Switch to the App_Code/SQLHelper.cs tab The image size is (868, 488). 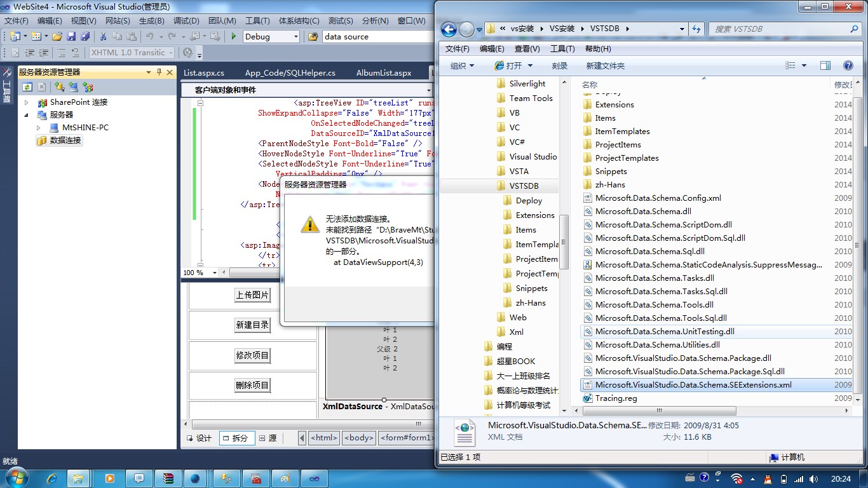click(290, 73)
